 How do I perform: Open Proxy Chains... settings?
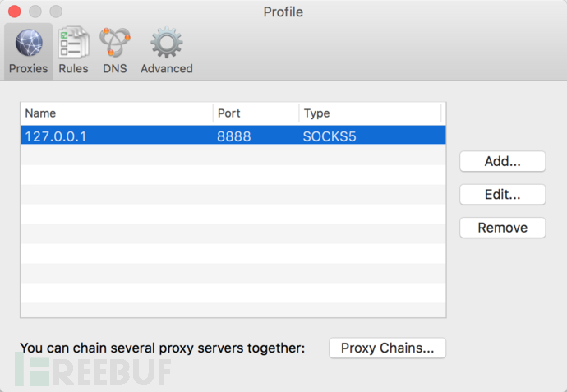(387, 348)
